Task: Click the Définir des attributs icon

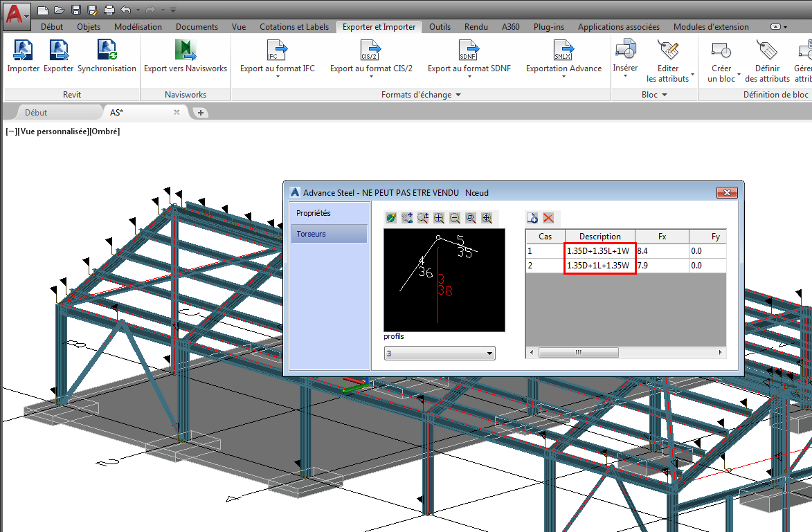Action: click(767, 51)
